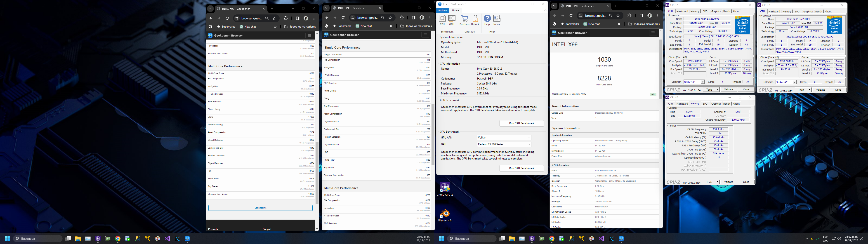Screen dimensions: 868x244
Task: Open the Archivo tab in Geekbench 6
Action: [x=443, y=10]
